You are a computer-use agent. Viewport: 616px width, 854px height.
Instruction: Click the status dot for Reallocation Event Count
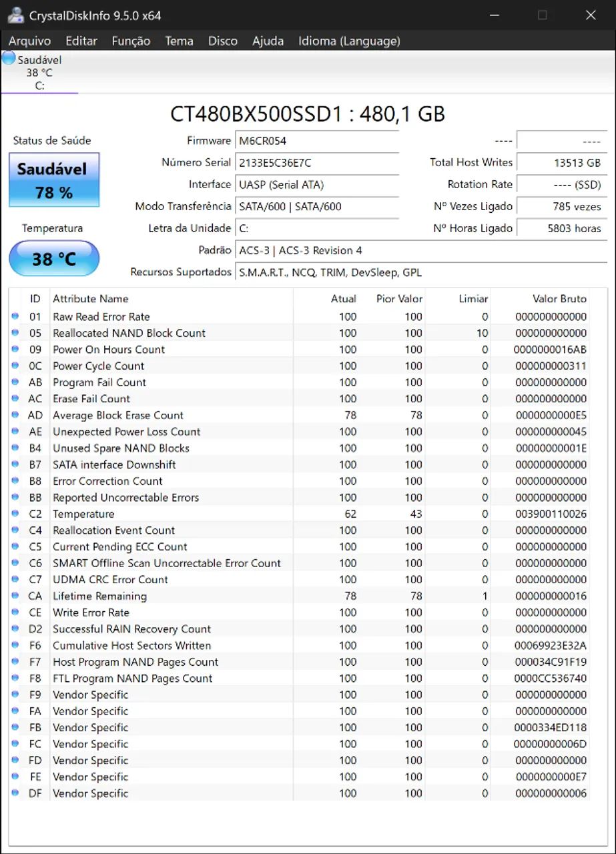pos(15,530)
